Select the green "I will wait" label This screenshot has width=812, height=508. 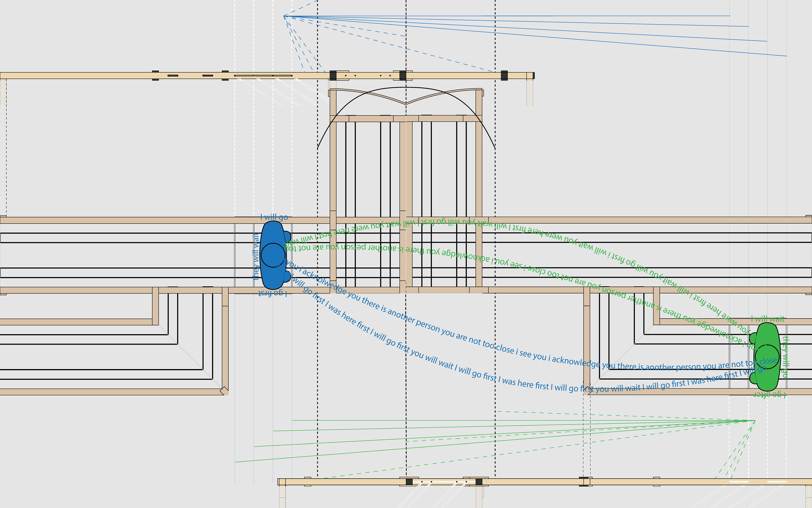(x=767, y=319)
